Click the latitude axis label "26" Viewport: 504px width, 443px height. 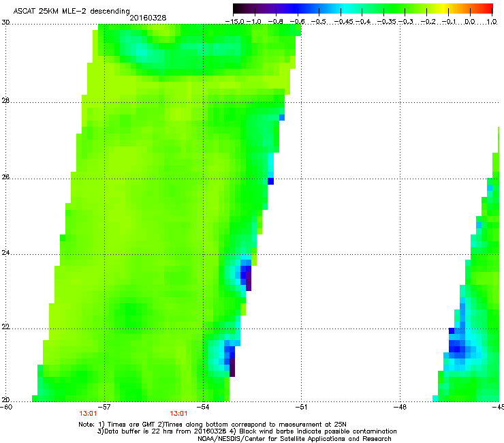pyautogui.click(x=5, y=177)
